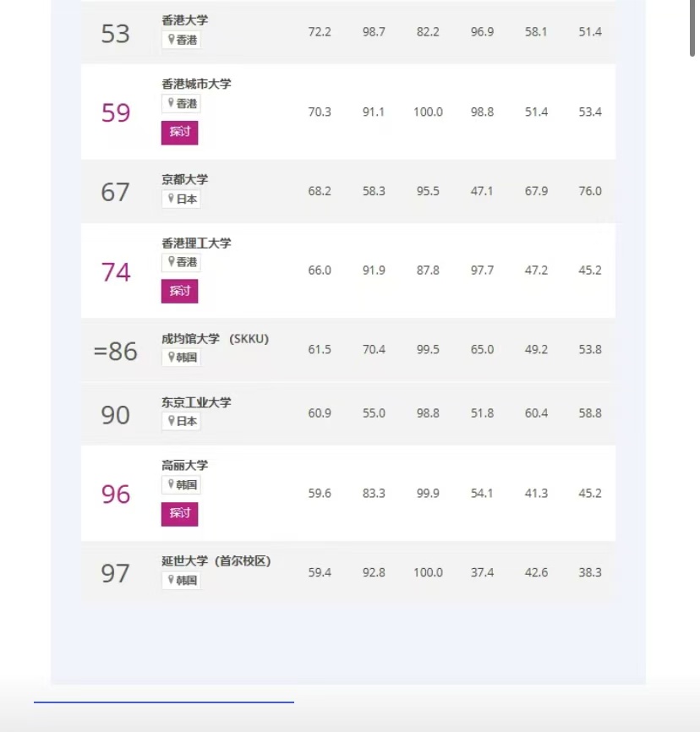Select rank number 74 for 香港理工大学
The height and width of the screenshot is (732, 700).
pos(116,271)
